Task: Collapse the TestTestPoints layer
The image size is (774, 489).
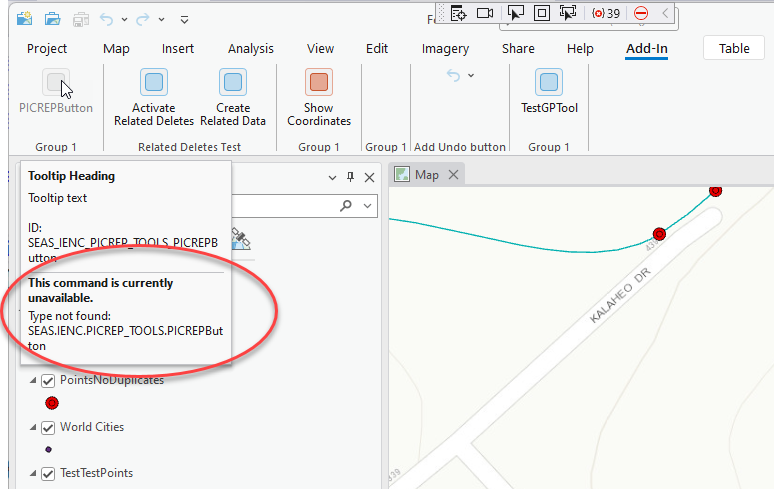Action: click(x=33, y=473)
